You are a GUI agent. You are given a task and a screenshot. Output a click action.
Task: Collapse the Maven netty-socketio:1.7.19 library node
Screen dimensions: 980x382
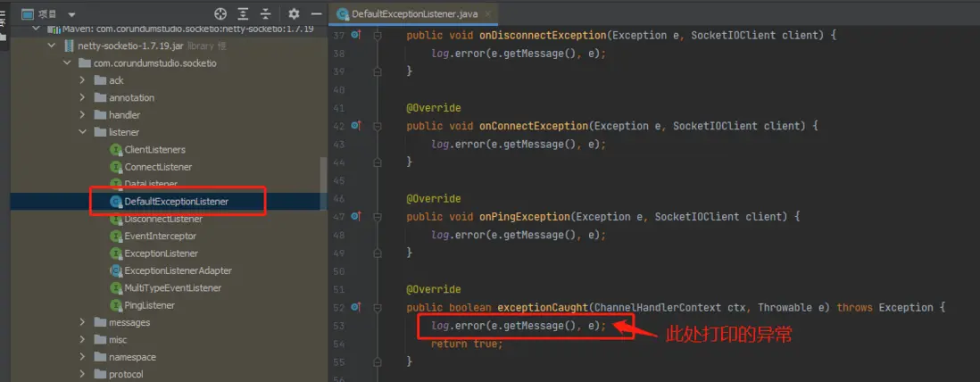pos(37,29)
